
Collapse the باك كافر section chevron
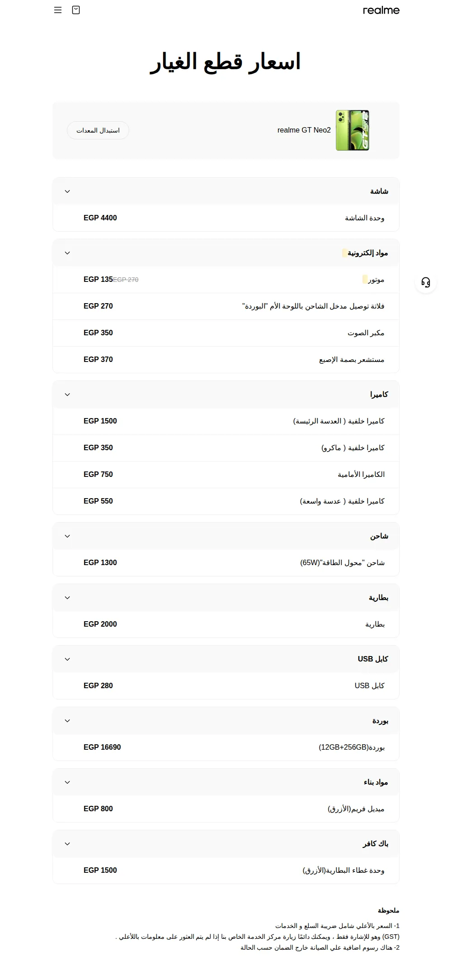point(67,844)
